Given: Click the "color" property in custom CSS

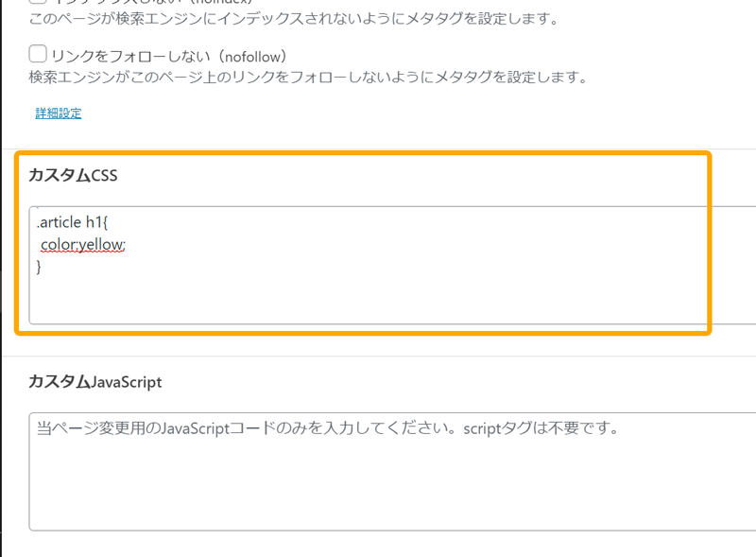Looking at the screenshot, I should (x=57, y=245).
